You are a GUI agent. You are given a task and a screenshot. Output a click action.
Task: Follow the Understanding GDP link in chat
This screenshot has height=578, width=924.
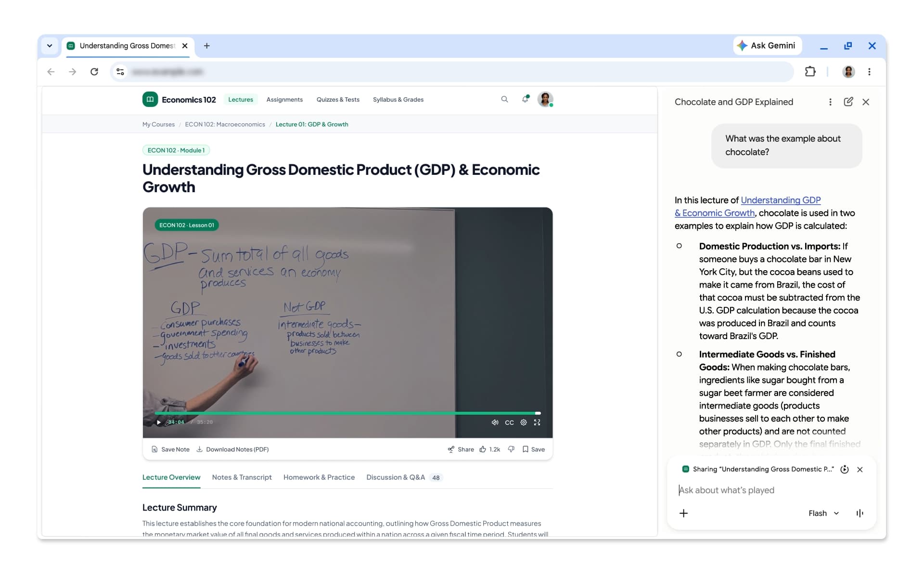[781, 200]
